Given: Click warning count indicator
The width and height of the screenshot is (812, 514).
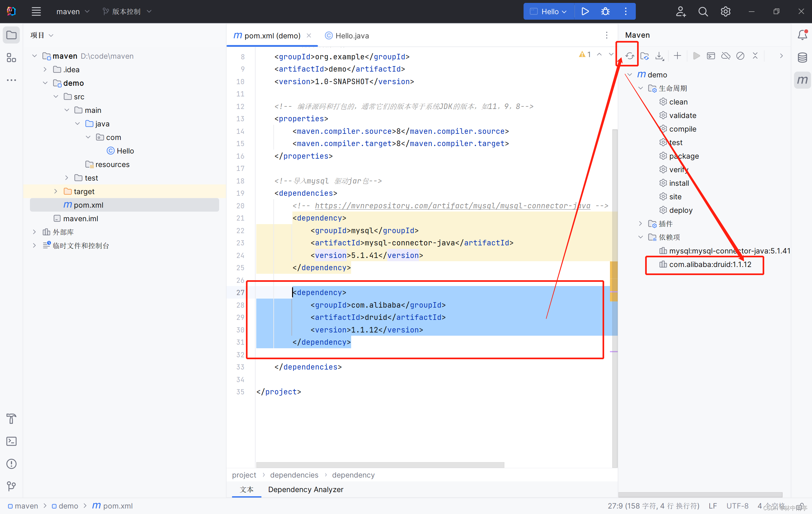Looking at the screenshot, I should pos(585,54).
